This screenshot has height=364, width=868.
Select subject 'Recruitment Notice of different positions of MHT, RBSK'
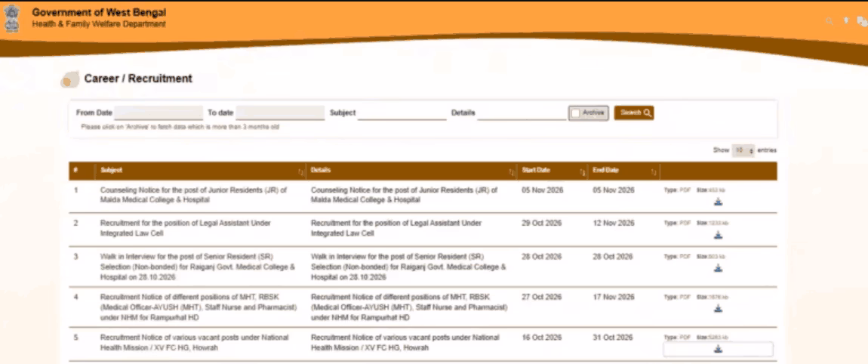[x=199, y=307]
